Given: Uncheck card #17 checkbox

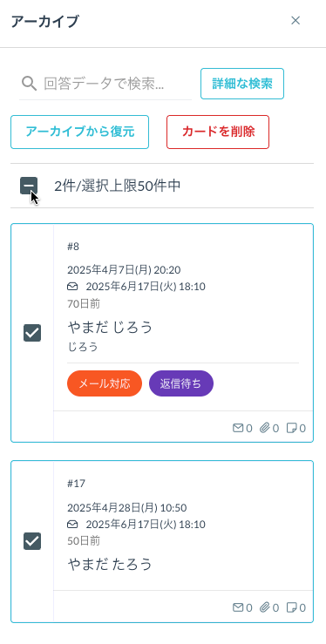Looking at the screenshot, I should click(32, 541).
